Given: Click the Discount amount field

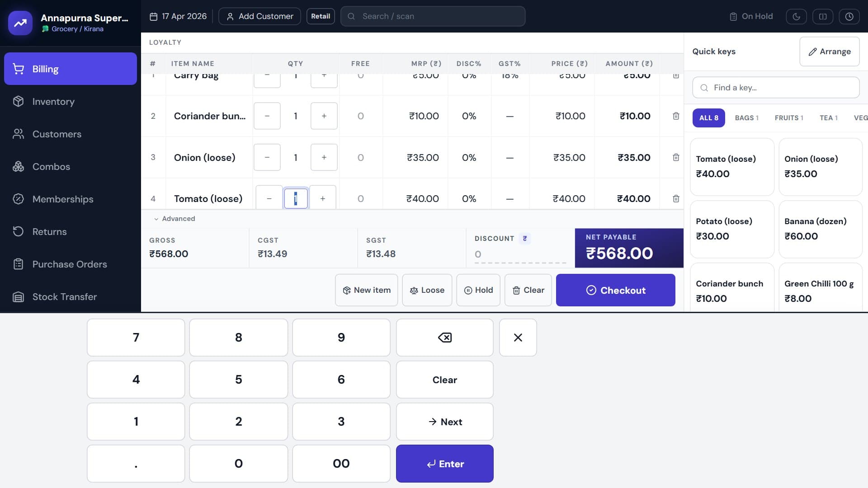Looking at the screenshot, I should pos(520,254).
